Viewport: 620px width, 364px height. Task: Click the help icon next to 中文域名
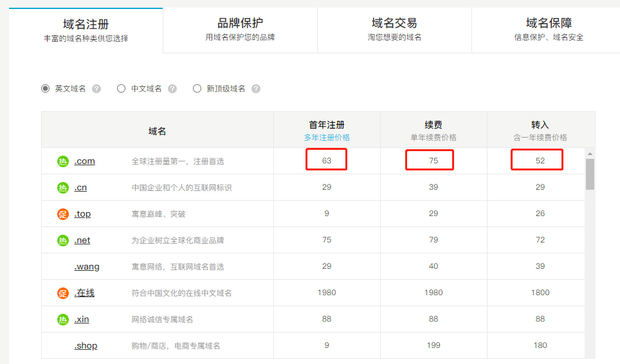coord(172,89)
